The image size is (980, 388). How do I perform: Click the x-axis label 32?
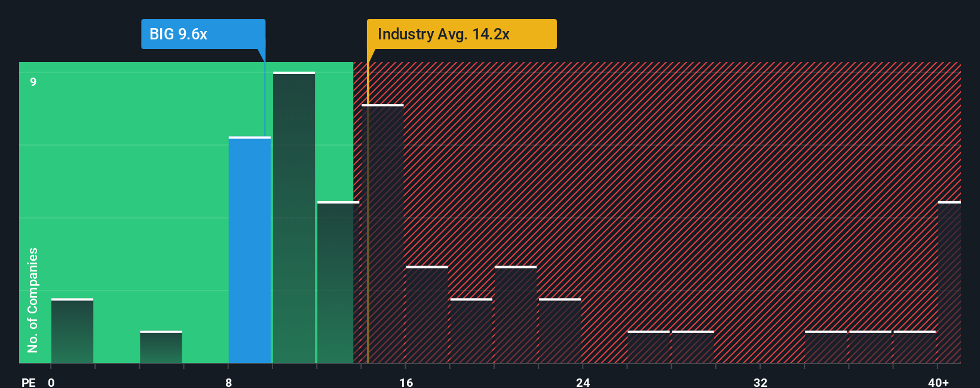point(760,382)
